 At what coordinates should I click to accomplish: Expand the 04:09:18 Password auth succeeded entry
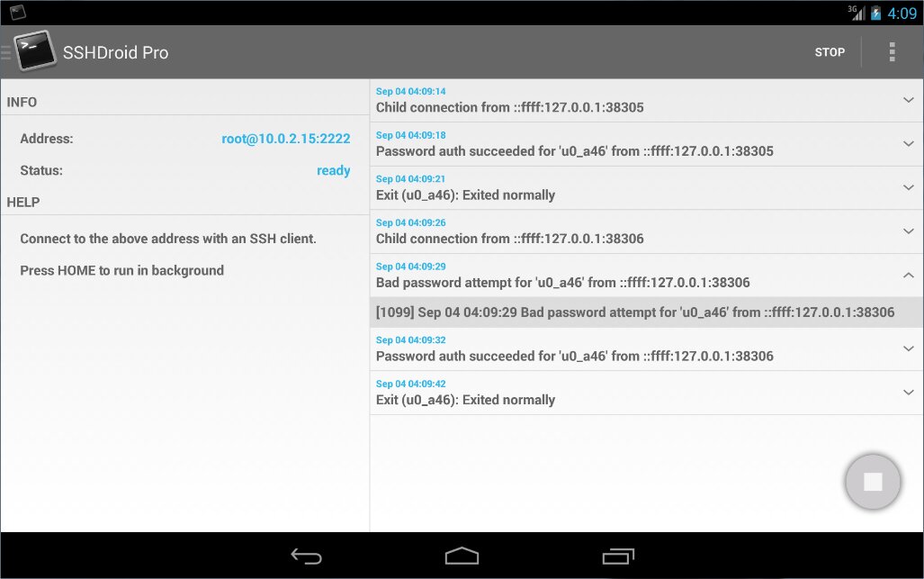909,144
